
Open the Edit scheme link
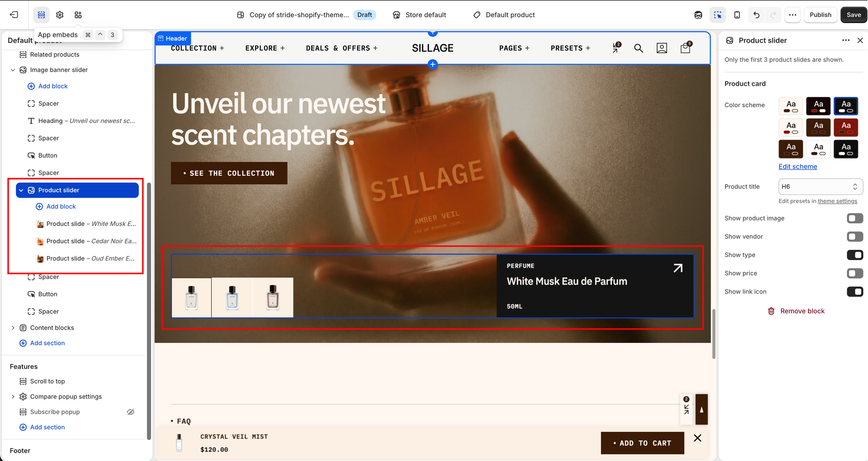(x=798, y=167)
